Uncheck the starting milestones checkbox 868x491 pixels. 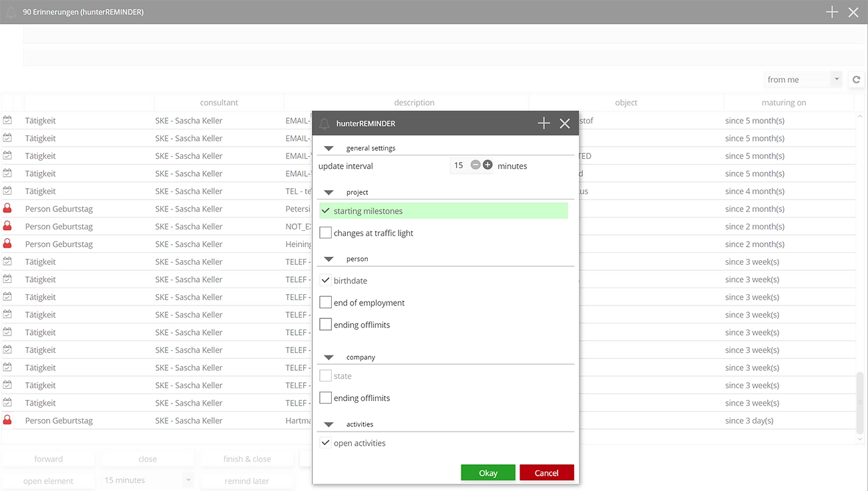click(326, 211)
